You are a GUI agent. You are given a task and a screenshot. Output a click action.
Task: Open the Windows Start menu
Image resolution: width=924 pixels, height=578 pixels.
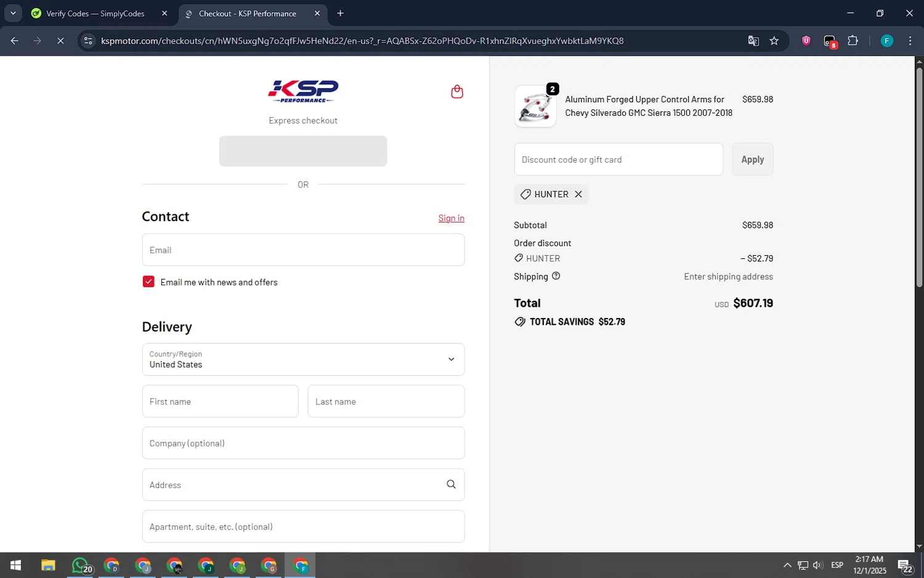point(16,565)
